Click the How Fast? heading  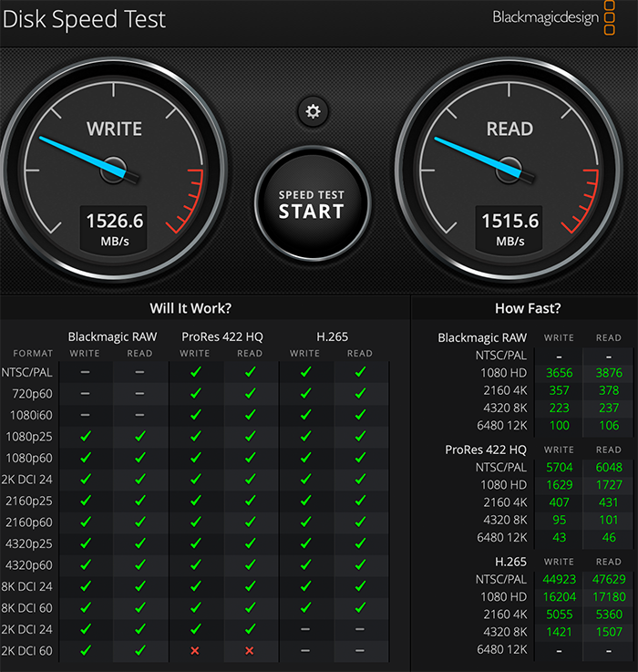click(x=528, y=308)
